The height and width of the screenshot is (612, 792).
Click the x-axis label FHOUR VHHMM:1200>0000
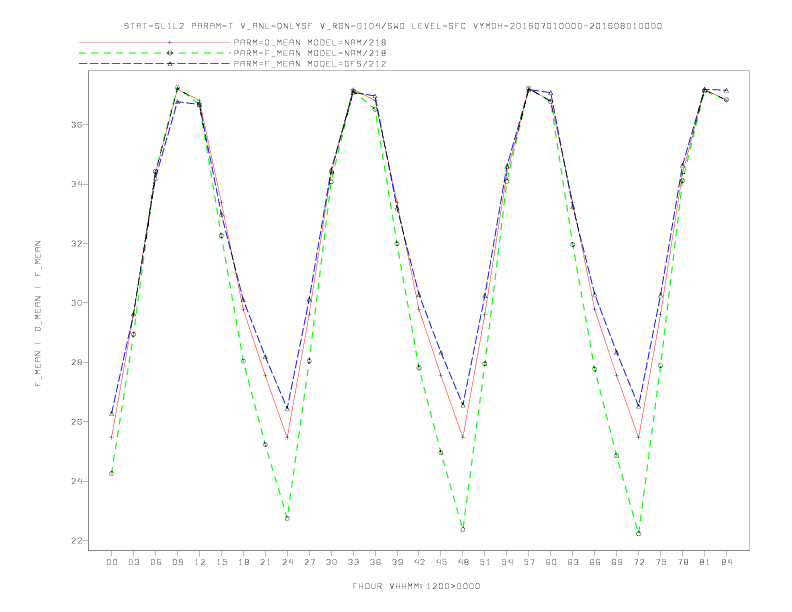pyautogui.click(x=416, y=586)
